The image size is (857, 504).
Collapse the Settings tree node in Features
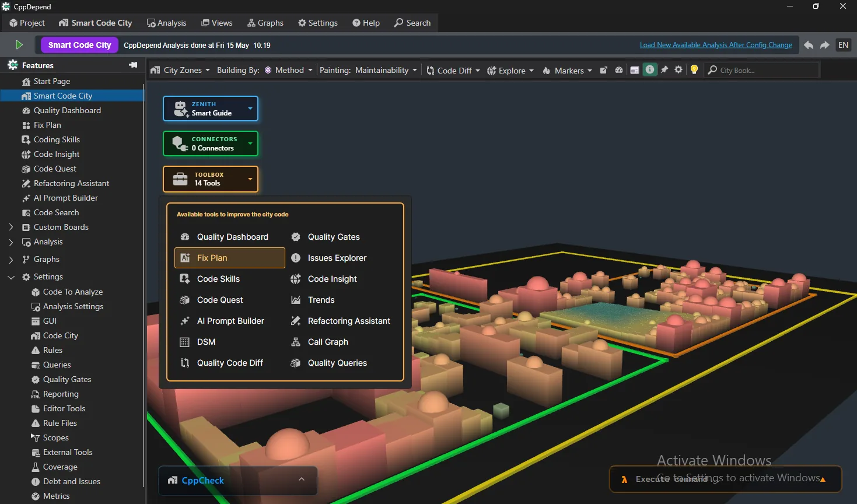[x=11, y=276]
